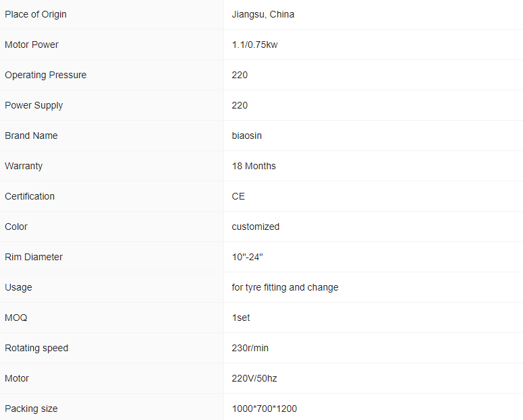The height and width of the screenshot is (420, 523).
Task: Click the Place of Origin label
Action: click(x=36, y=14)
